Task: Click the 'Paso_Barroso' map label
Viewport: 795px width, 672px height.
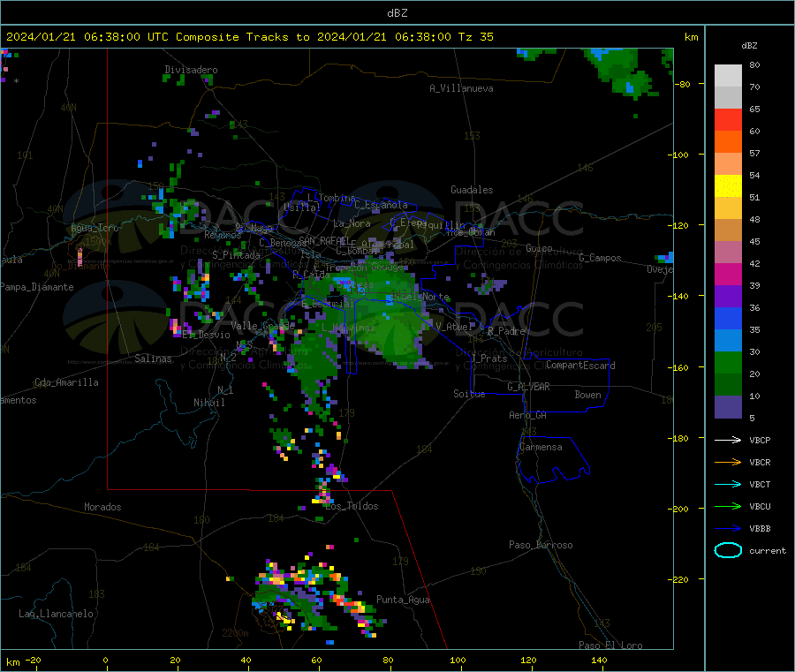Action: coord(541,545)
